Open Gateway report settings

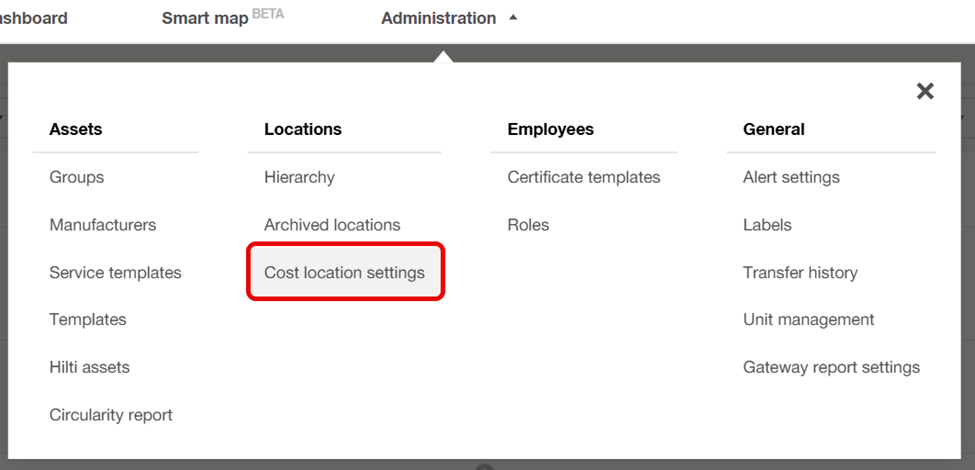tap(831, 367)
